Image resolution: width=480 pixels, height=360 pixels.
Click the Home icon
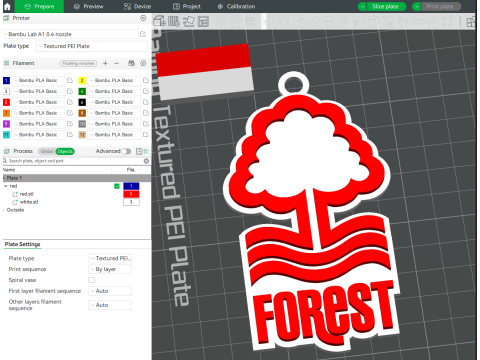[7, 6]
